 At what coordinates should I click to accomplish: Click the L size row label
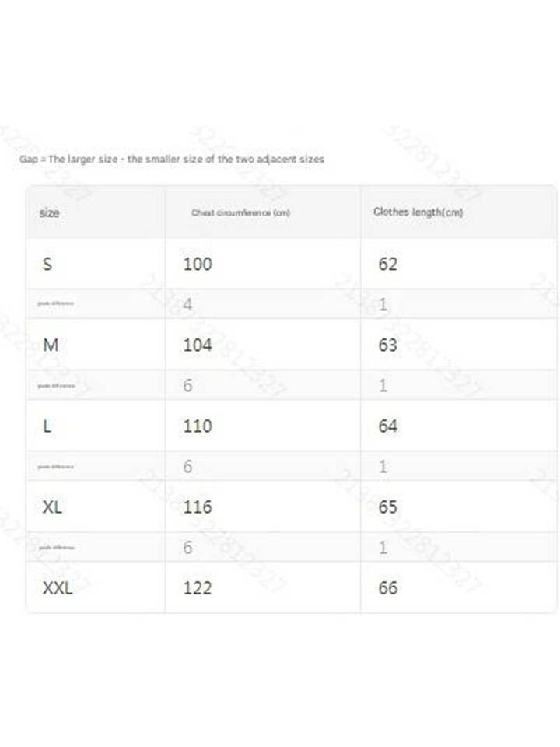tap(47, 426)
